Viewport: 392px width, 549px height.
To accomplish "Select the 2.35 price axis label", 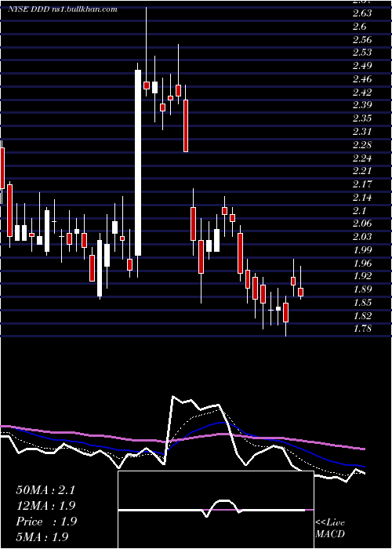I will pyautogui.click(x=362, y=118).
